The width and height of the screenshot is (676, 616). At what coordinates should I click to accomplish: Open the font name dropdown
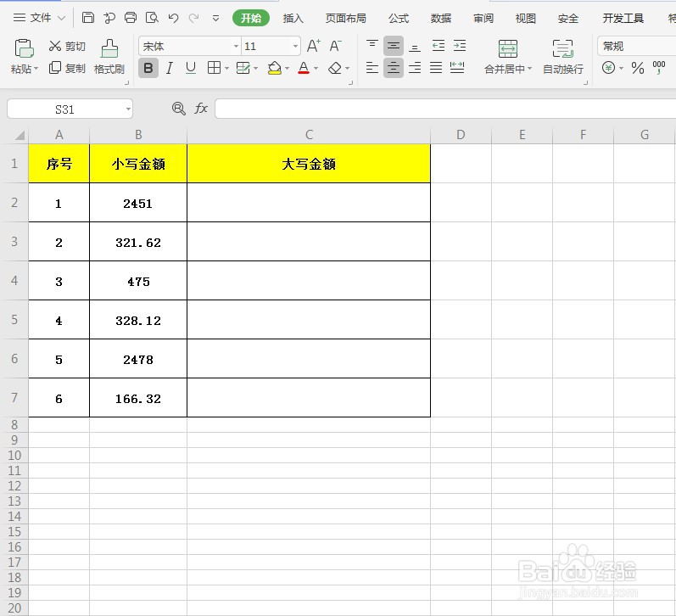pos(236,46)
